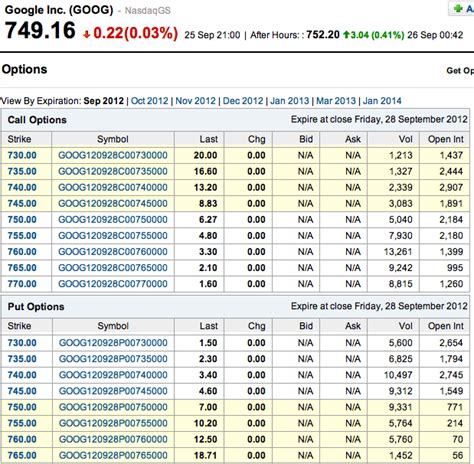Open the Jan 2014 expiration
Viewport: 474px width, 464px height.
coord(382,101)
